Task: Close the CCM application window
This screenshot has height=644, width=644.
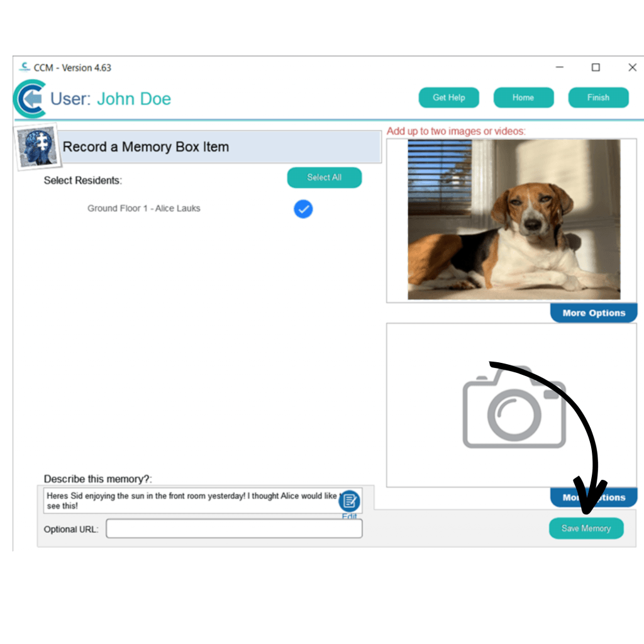Action: (x=632, y=67)
